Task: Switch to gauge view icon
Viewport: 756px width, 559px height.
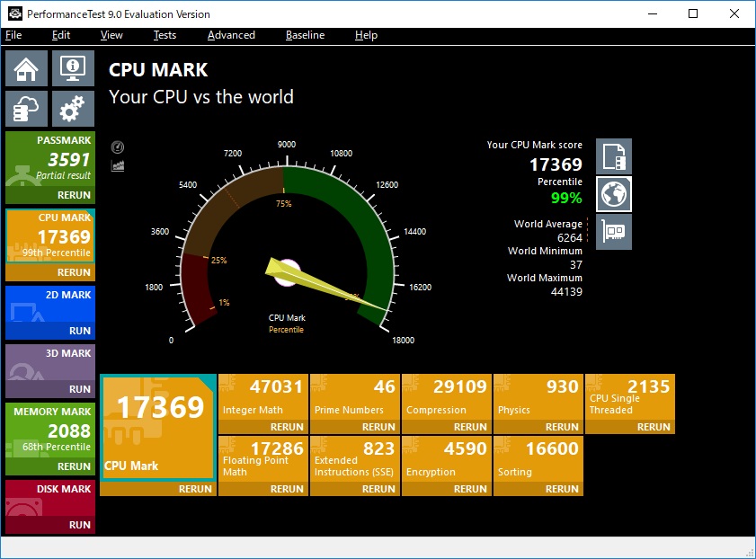Action: pyautogui.click(x=118, y=147)
